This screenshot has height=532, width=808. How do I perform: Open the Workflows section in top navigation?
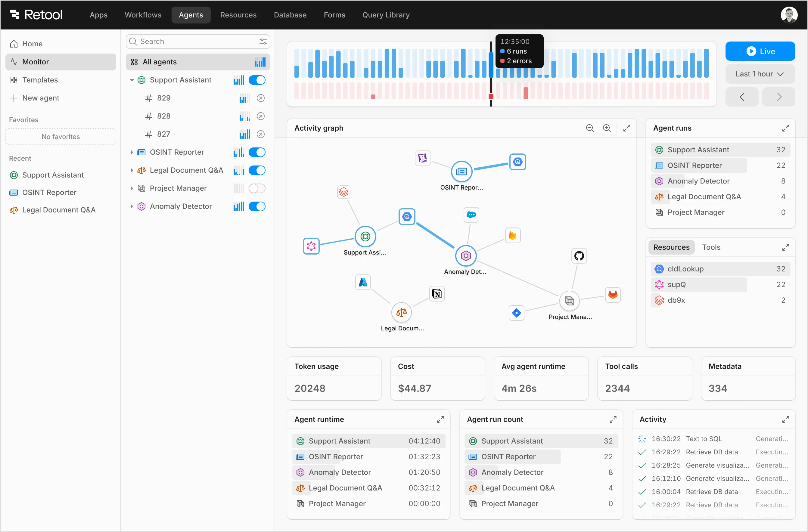(143, 14)
